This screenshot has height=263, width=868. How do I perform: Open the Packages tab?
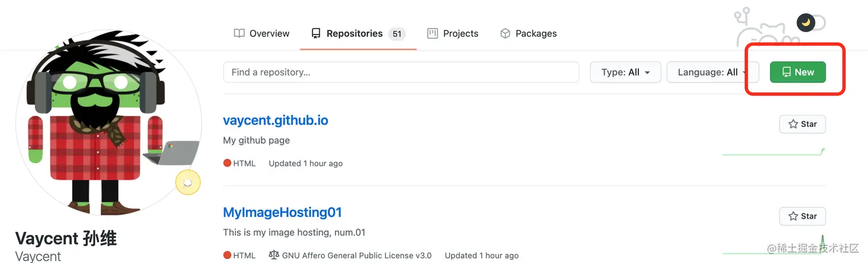[528, 33]
